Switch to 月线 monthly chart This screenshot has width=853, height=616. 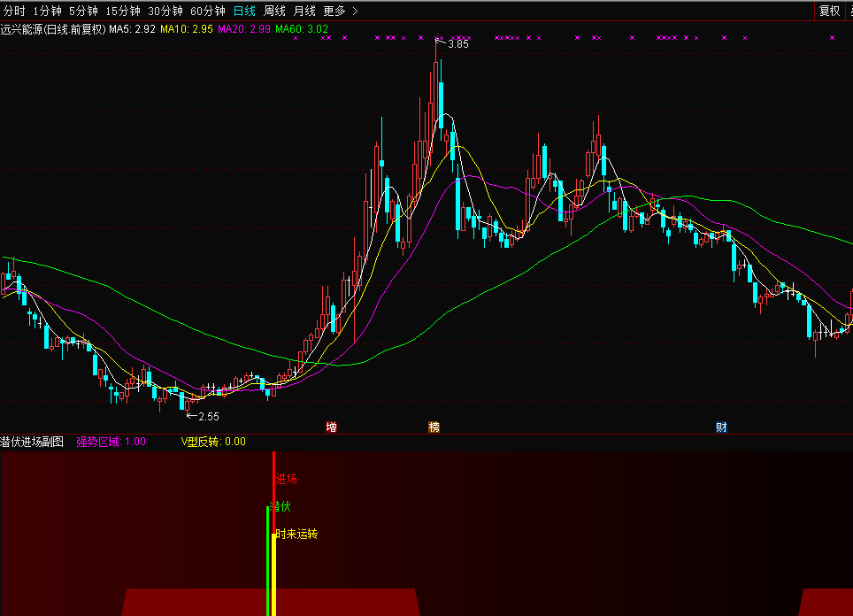tap(304, 11)
